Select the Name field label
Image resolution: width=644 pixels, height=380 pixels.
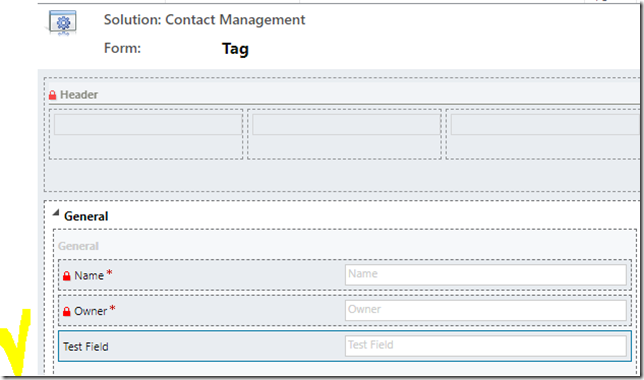89,276
